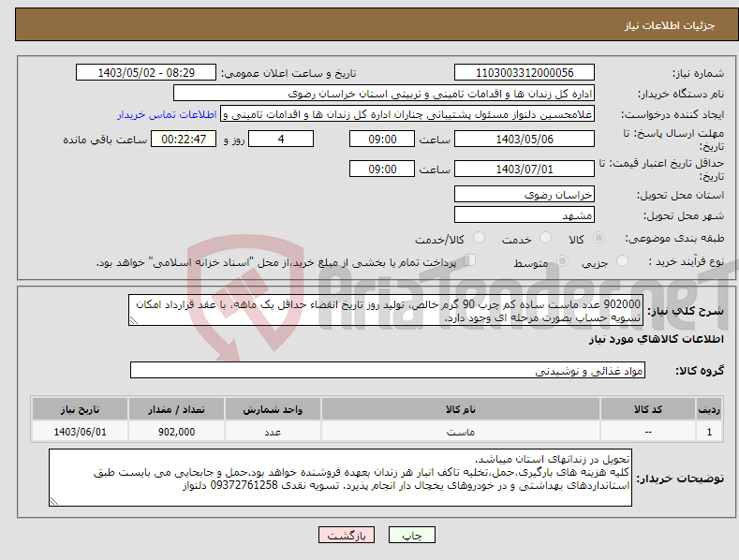Click the نام دستگاه خریدار field
Viewport: 739px width, 560px height.
coord(384,94)
